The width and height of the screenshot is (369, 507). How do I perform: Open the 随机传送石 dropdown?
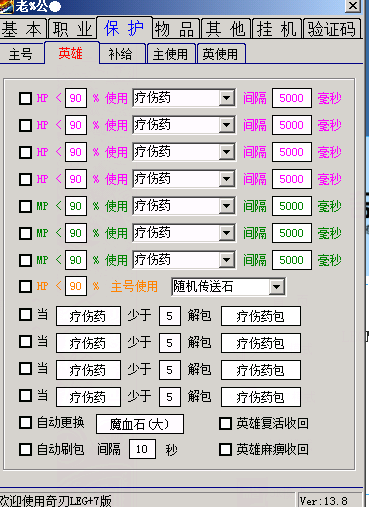[x=277, y=287]
